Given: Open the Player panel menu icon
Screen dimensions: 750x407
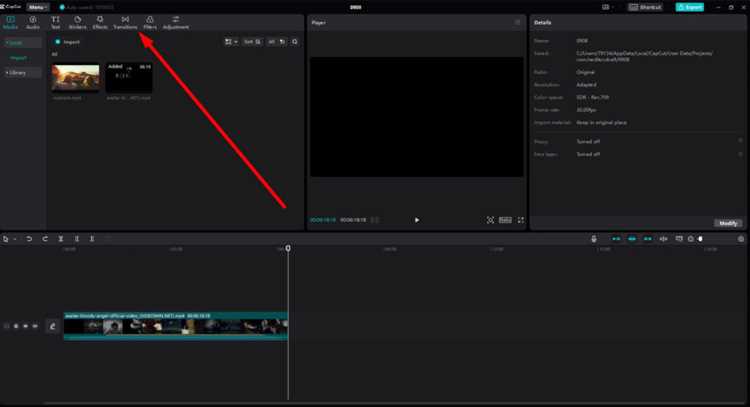Looking at the screenshot, I should point(518,22).
